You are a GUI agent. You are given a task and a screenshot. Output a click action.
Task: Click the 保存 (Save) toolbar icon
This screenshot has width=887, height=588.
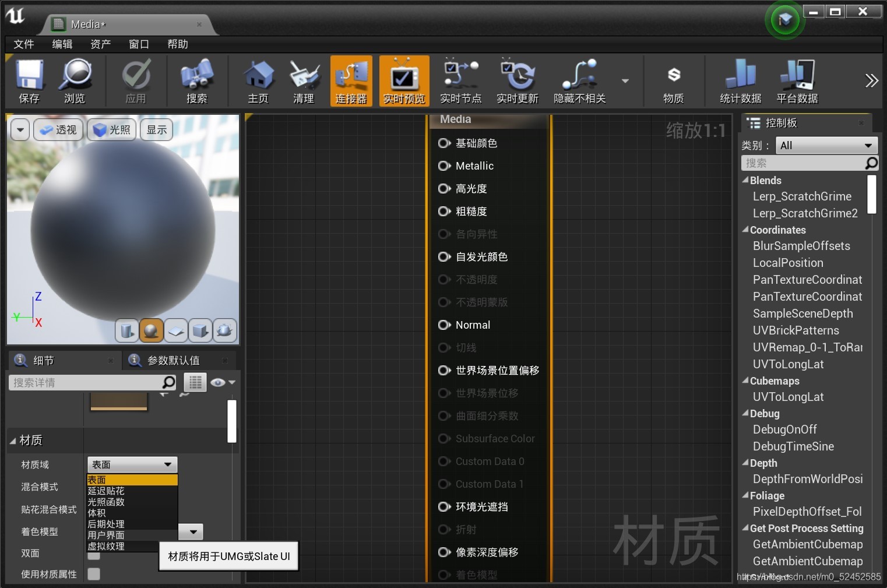click(x=29, y=81)
